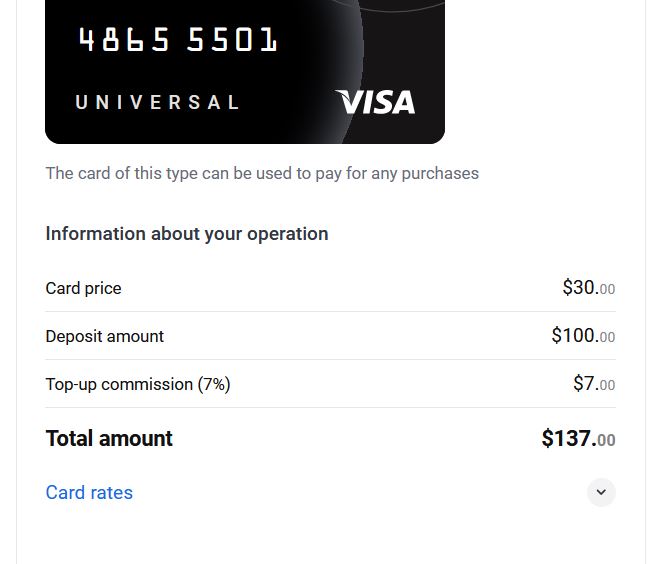
Task: Click the card type description text
Action: tap(262, 173)
